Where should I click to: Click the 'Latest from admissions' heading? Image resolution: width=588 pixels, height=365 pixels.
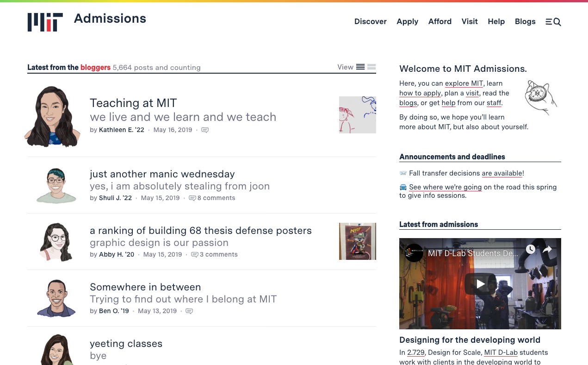[x=439, y=225]
